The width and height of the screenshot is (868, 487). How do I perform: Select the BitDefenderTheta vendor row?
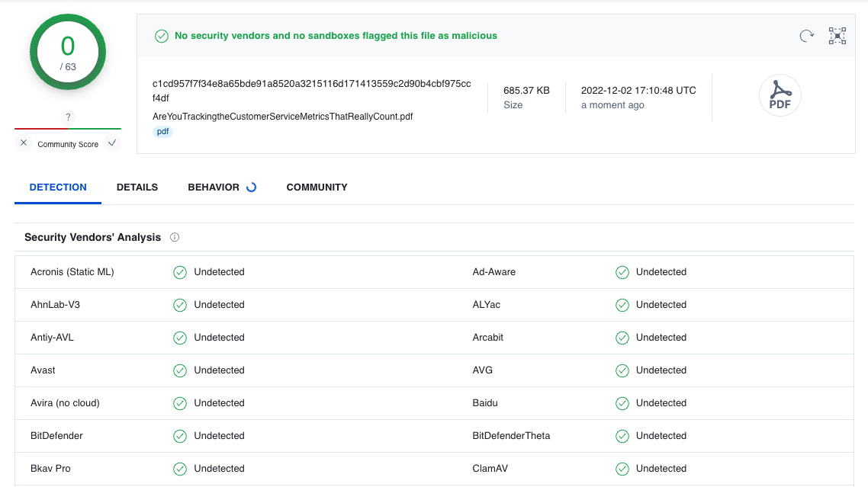coord(511,436)
